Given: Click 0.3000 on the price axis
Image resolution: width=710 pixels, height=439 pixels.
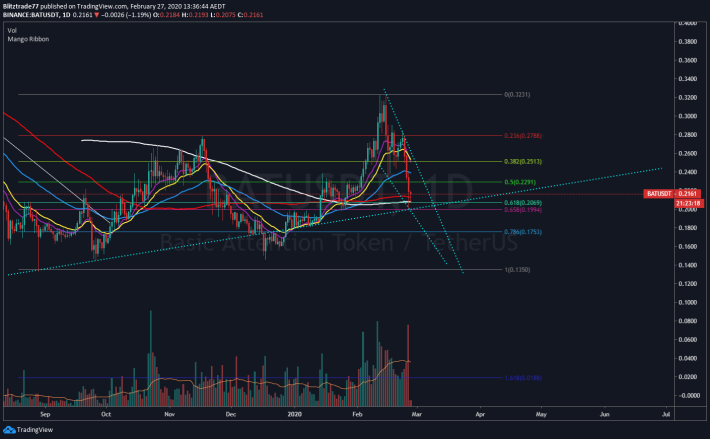Looking at the screenshot, I should click(x=687, y=116).
